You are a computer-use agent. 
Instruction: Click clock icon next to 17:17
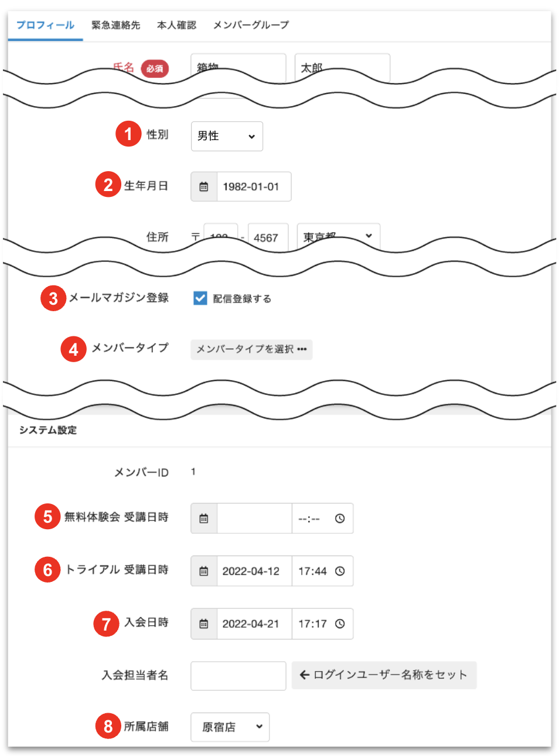[x=340, y=624]
